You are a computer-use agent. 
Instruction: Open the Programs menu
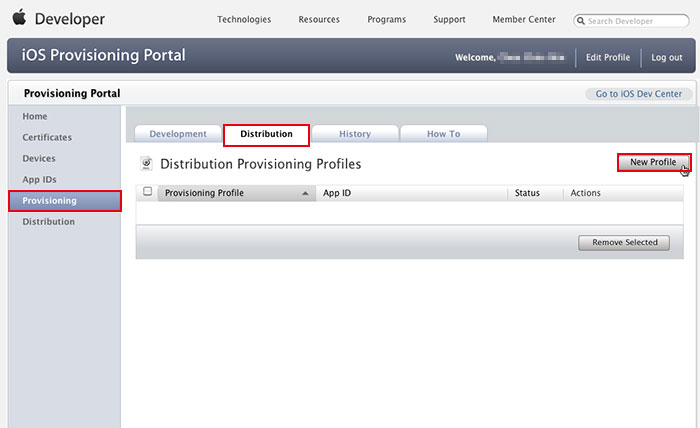387,20
